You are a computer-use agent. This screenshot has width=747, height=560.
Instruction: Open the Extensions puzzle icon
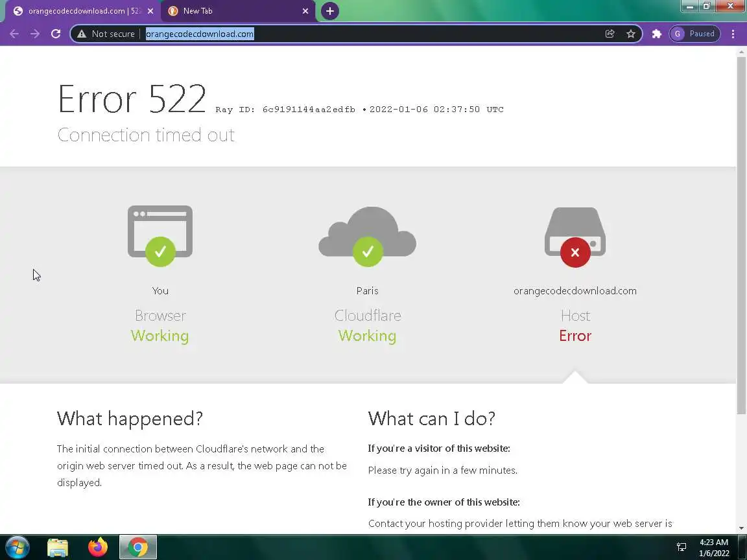click(656, 34)
